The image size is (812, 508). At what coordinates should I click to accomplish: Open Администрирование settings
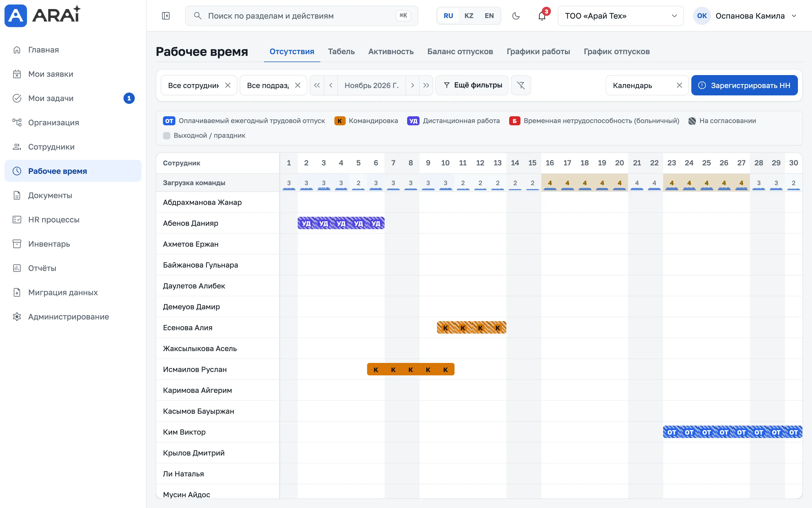[x=73, y=316]
